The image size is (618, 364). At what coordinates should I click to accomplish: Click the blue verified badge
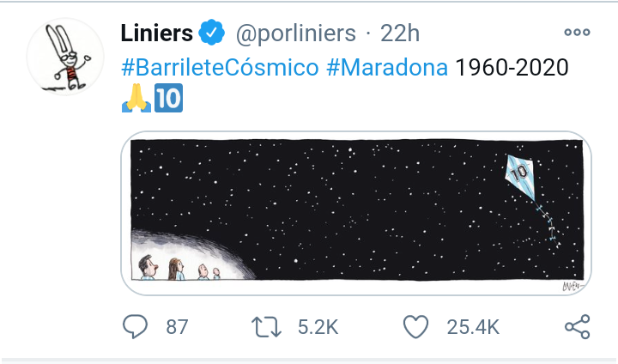pyautogui.click(x=212, y=33)
